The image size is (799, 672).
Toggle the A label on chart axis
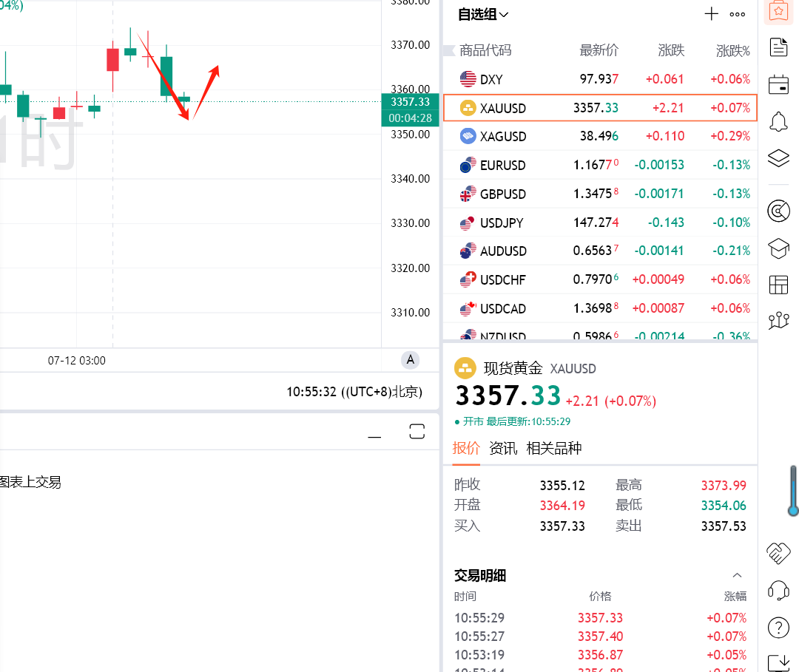[410, 359]
